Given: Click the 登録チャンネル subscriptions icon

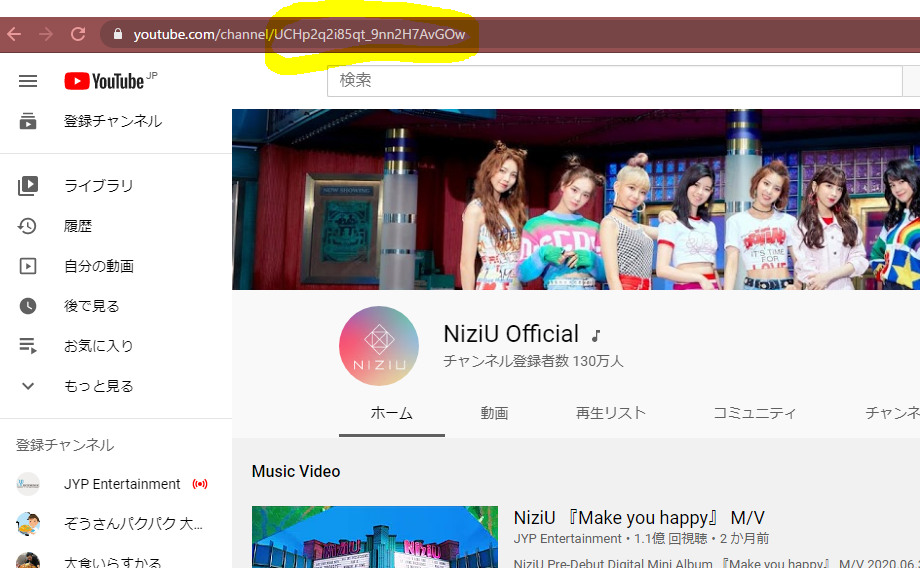Looking at the screenshot, I should (x=28, y=121).
